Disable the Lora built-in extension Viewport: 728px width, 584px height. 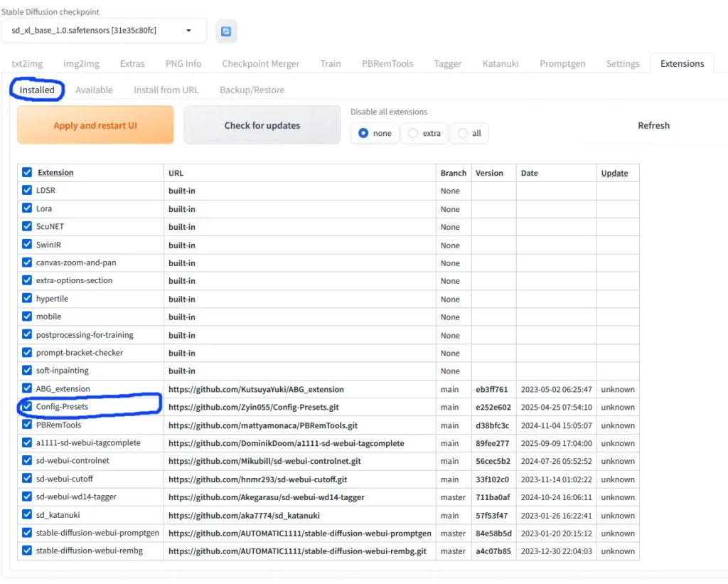point(26,208)
